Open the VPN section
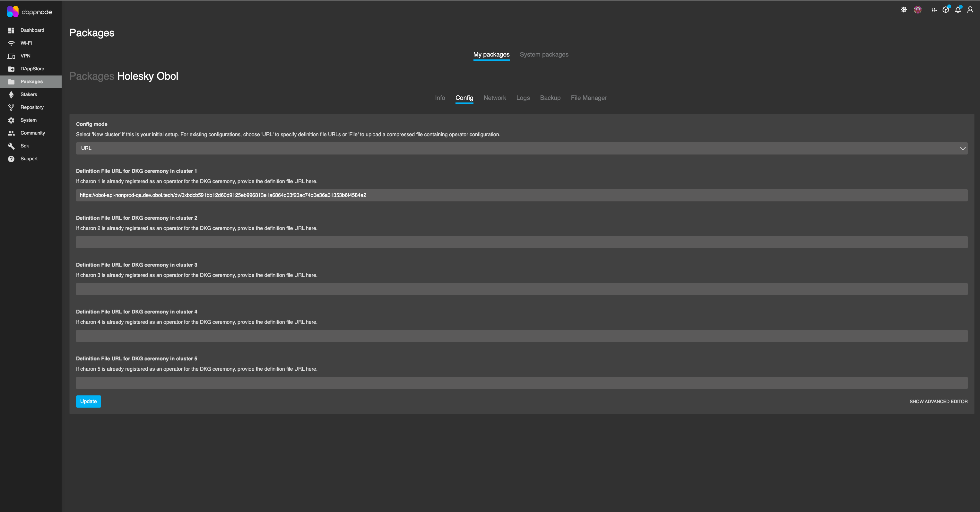The image size is (980, 512). pos(25,56)
